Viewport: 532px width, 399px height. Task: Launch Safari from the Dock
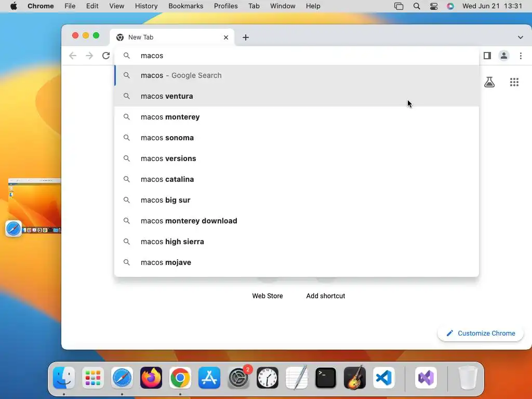(122, 378)
